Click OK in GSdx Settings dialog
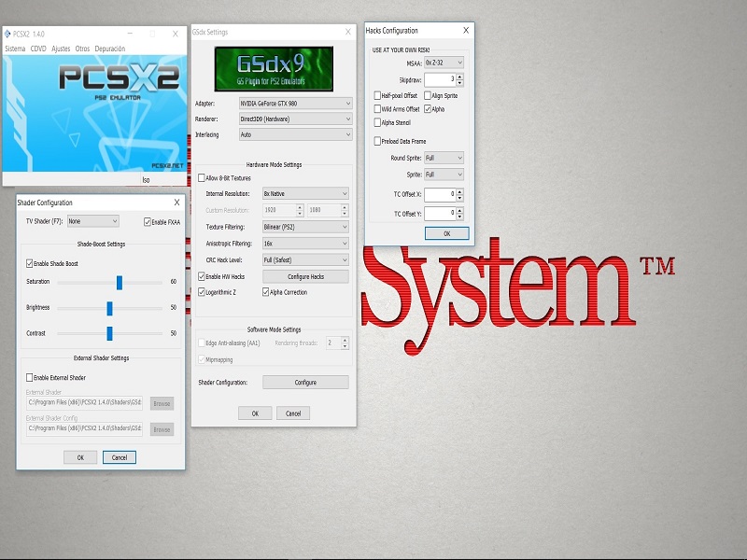The image size is (747, 560). pos(255,413)
